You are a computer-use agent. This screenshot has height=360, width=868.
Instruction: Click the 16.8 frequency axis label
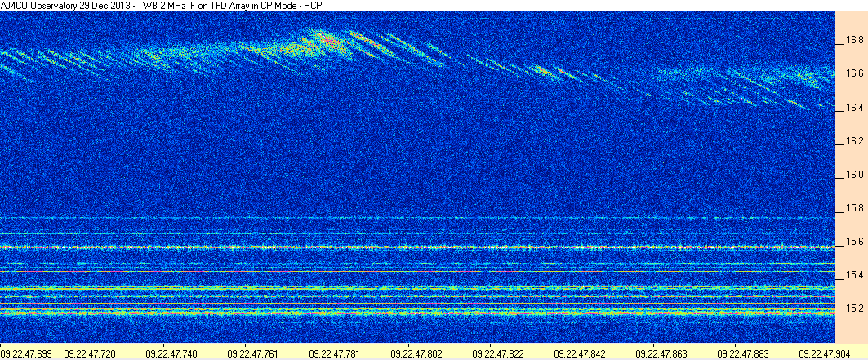(855, 41)
